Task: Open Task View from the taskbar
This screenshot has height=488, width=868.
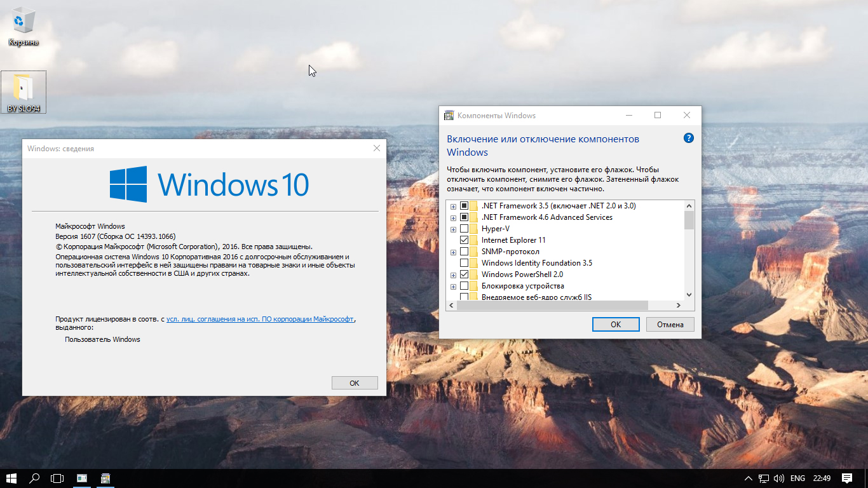Action: click(58, 478)
